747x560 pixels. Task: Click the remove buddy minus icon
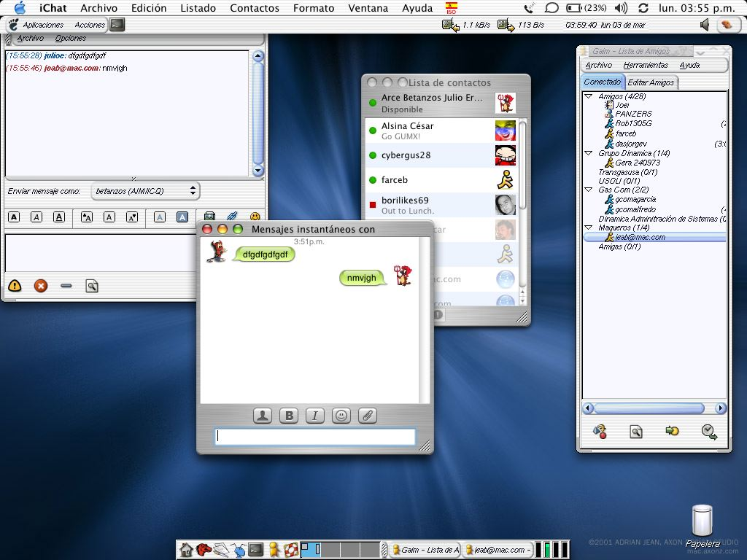tap(66, 286)
